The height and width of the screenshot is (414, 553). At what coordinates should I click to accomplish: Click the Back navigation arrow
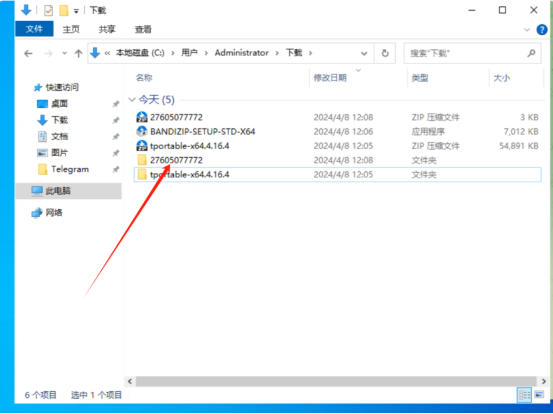pyautogui.click(x=28, y=53)
